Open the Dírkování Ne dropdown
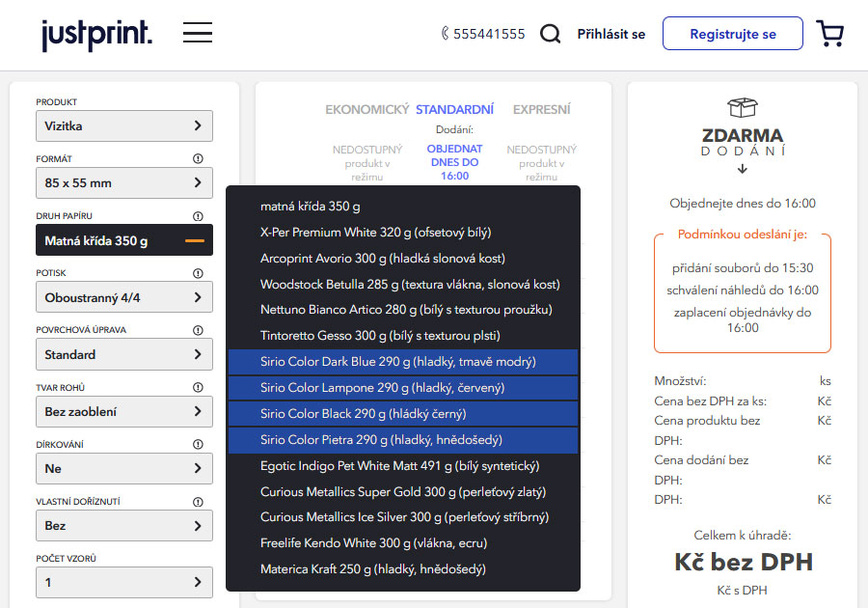This screenshot has height=608, width=868. click(124, 468)
